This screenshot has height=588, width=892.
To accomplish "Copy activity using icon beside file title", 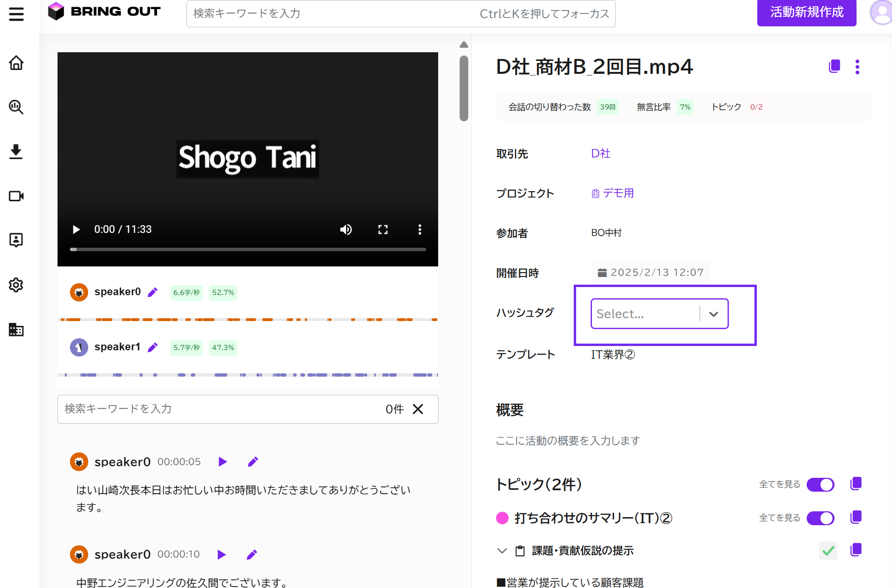I will pos(834,66).
